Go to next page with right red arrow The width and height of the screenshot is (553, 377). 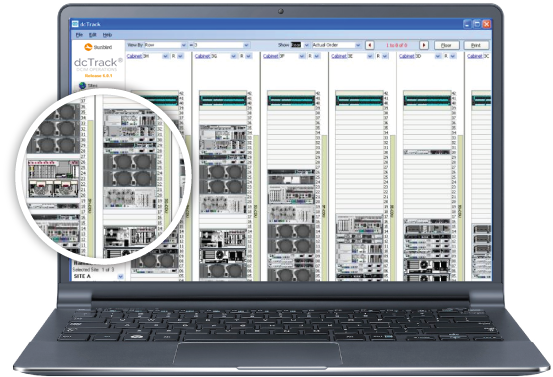[424, 45]
